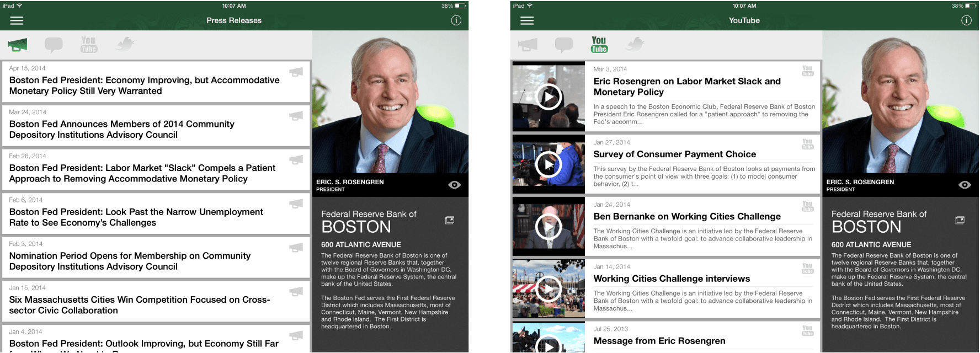
Task: Open external link icon beside BOSTON in Press Releases screen
Action: click(x=450, y=220)
